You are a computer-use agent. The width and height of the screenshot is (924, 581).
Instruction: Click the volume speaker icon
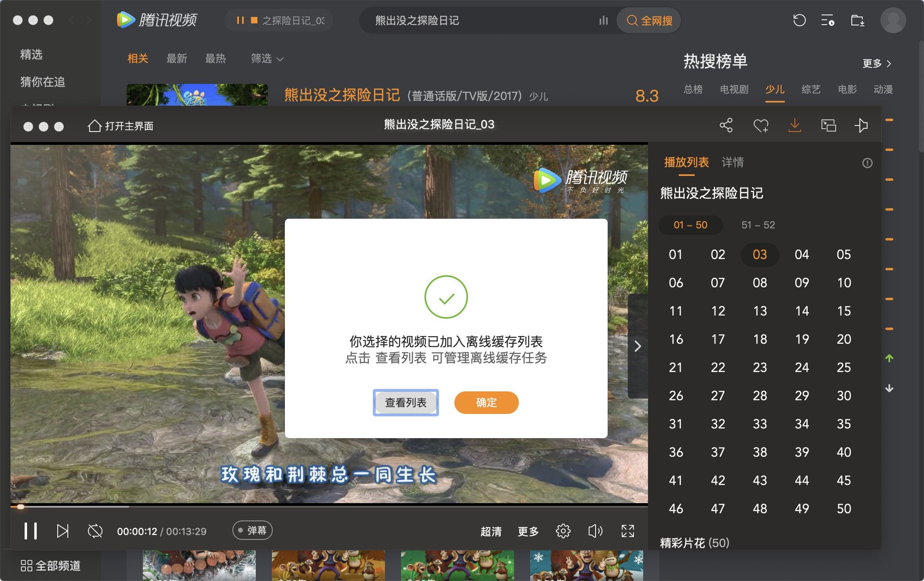pos(595,531)
